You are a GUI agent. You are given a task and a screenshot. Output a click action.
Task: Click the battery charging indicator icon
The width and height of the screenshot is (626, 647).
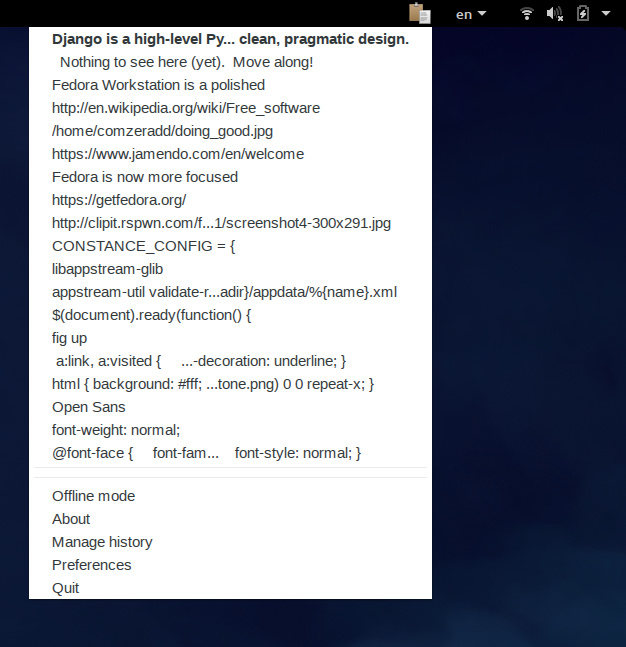pos(583,13)
